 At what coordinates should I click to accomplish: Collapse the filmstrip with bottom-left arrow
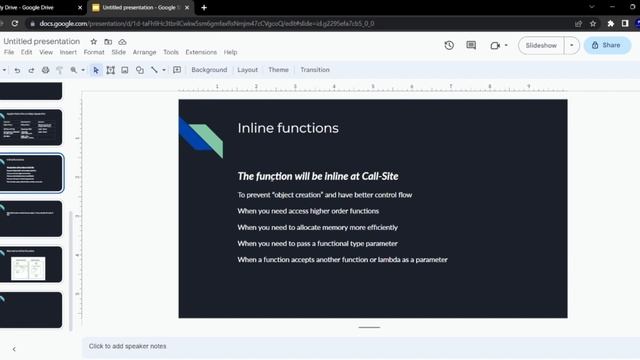[14, 349]
